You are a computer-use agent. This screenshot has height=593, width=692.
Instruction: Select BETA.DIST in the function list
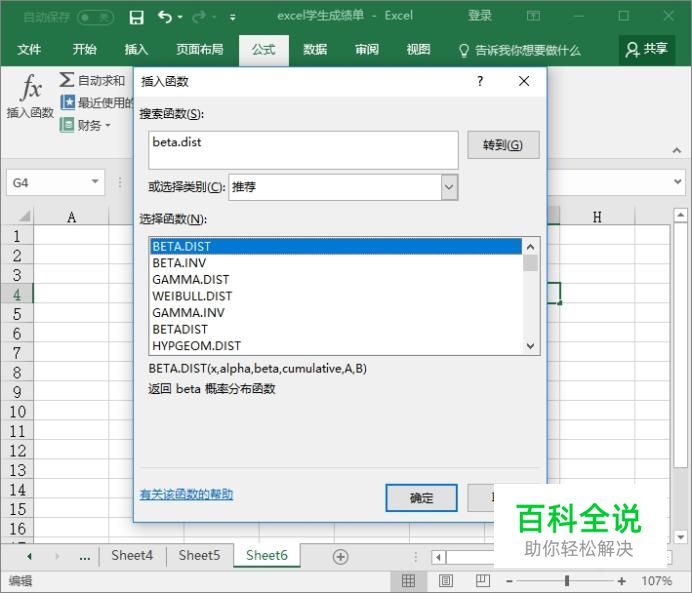point(336,246)
